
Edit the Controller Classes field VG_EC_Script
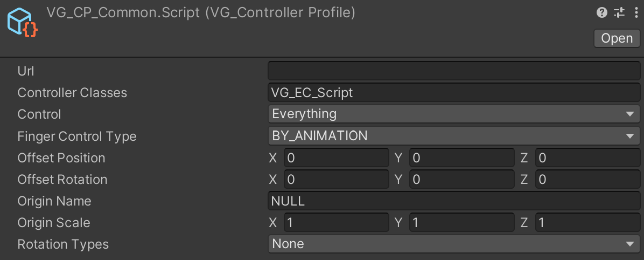pyautogui.click(x=454, y=93)
